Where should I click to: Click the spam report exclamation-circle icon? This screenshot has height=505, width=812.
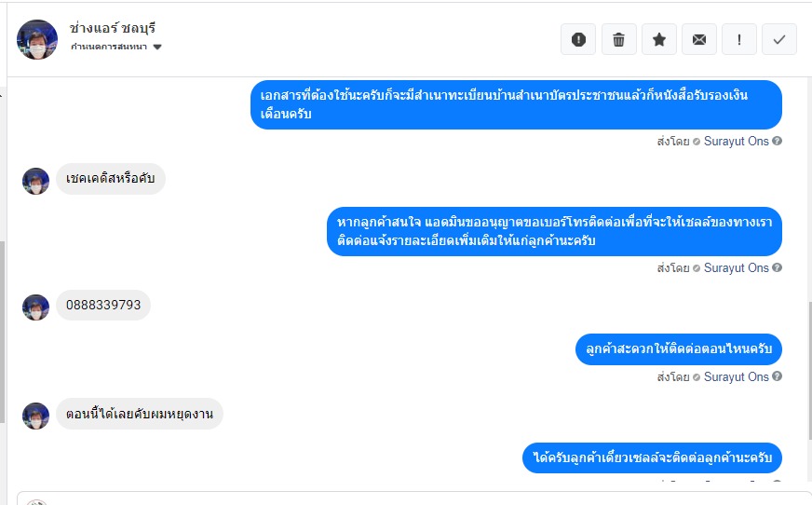578,39
